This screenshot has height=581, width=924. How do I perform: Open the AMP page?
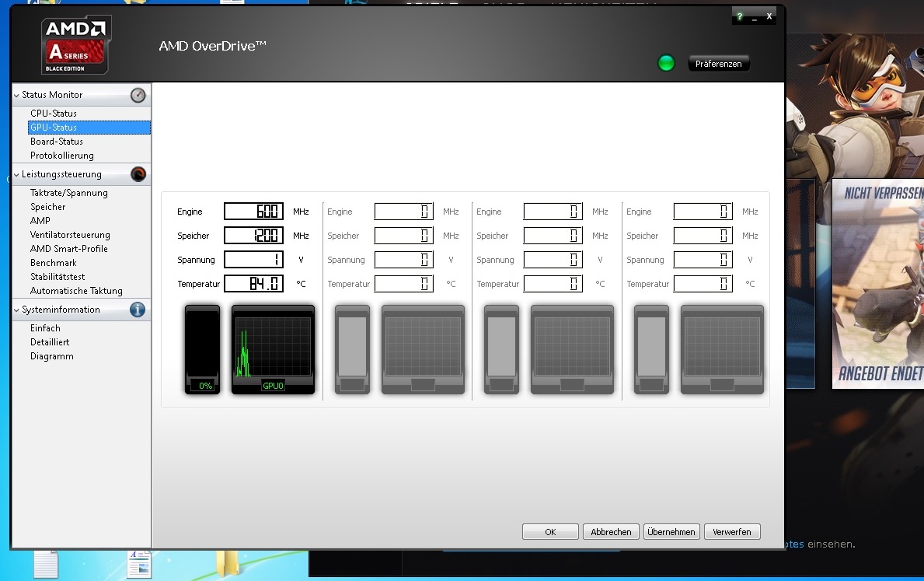(40, 221)
